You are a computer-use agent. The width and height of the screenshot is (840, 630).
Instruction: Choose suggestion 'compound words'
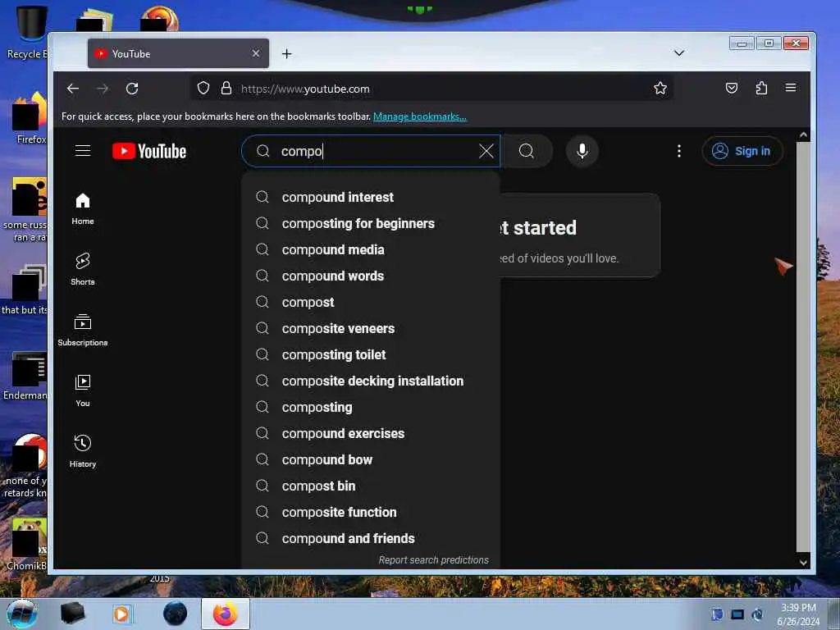click(370, 276)
